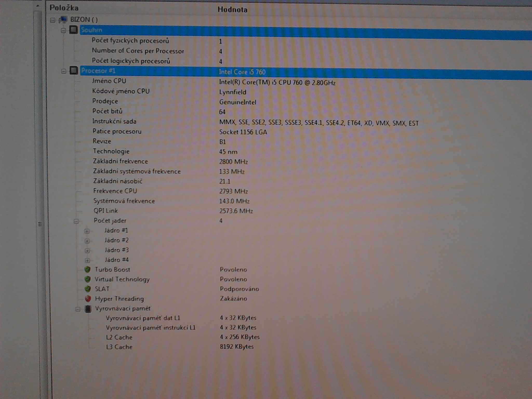Collapse the Vyrovnávací paměť node
This screenshot has width=532, height=399.
77,309
